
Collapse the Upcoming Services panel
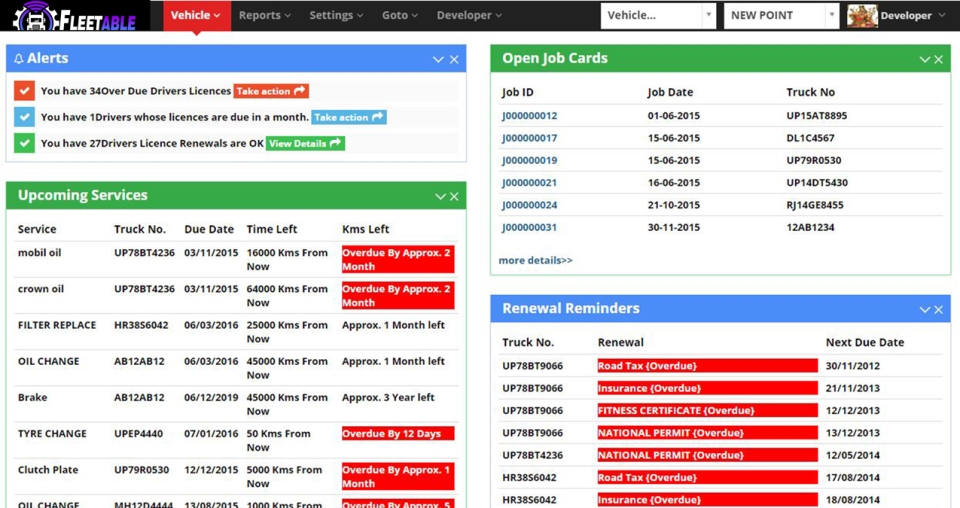(x=440, y=196)
